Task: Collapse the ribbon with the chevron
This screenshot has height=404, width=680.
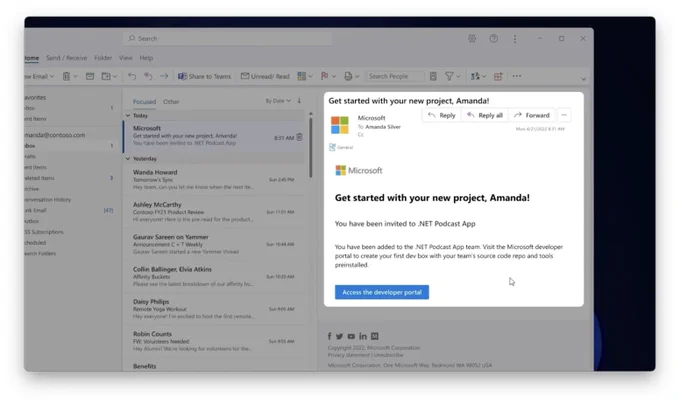Action: tap(583, 79)
